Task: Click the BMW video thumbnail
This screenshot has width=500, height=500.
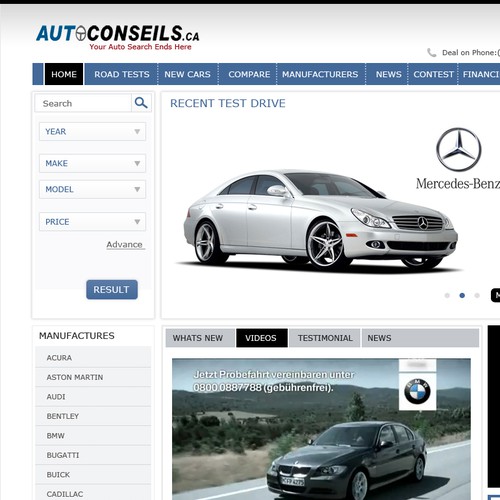Action: click(321, 429)
